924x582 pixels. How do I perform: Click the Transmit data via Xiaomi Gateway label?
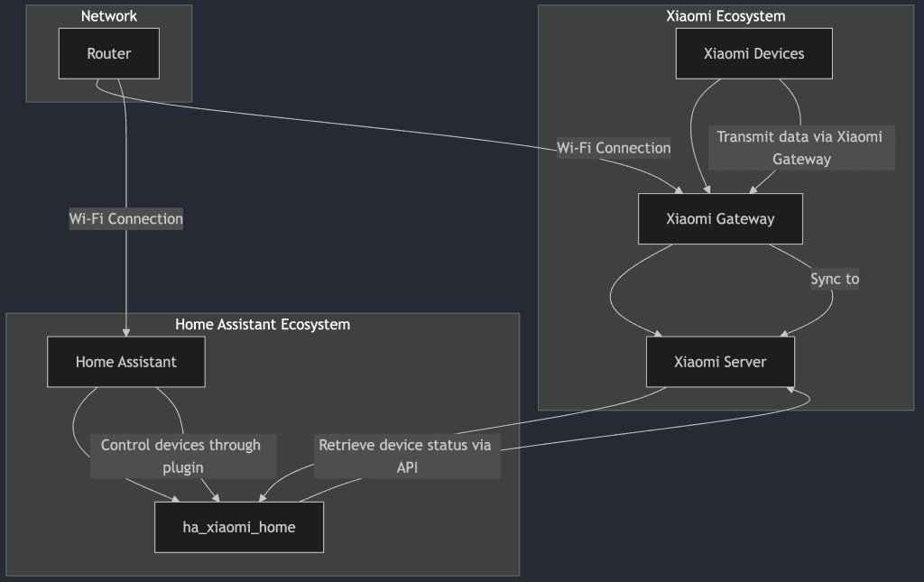coord(801,148)
